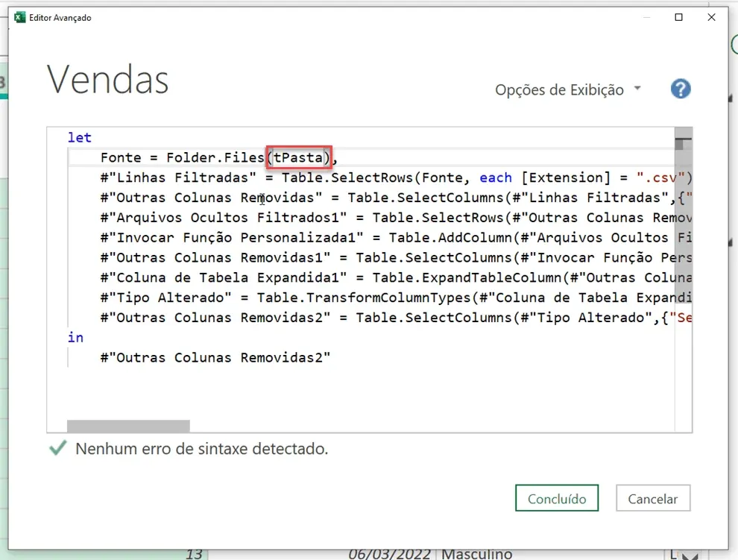Click the ".csv" string literal

point(660,177)
